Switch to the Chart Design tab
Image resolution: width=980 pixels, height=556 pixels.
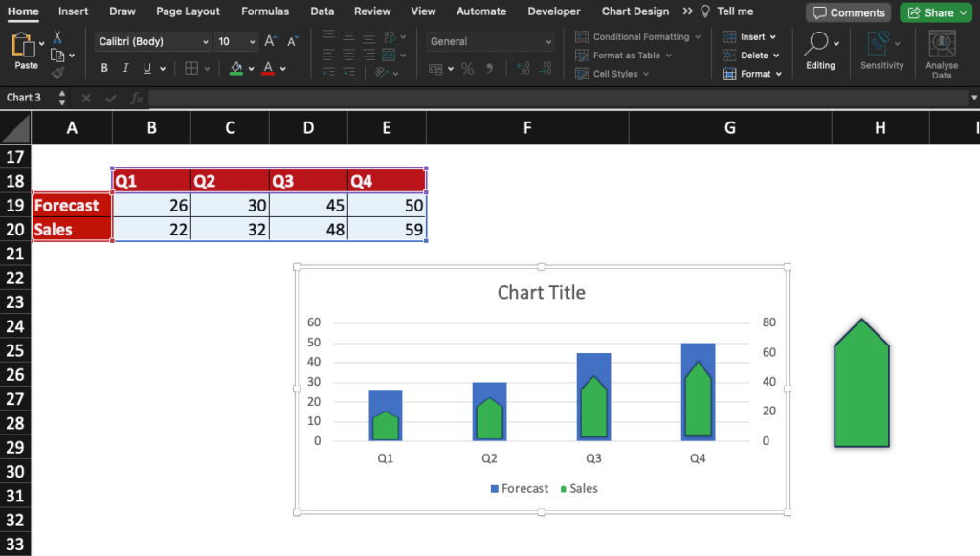(x=635, y=11)
